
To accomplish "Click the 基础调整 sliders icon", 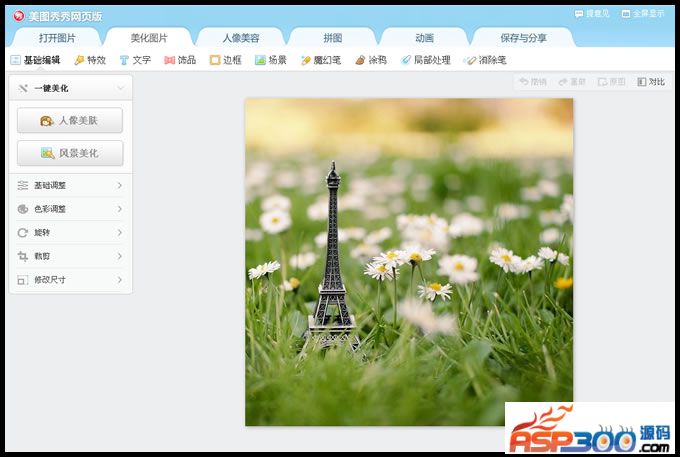I will click(23, 186).
